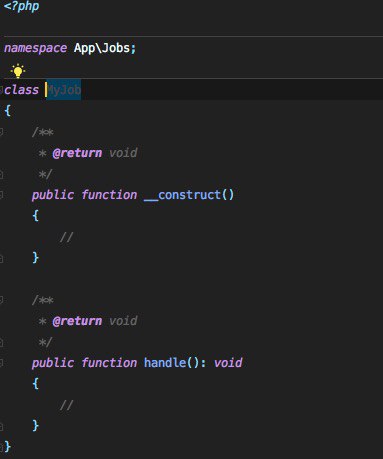Click the highlighted MyJob class name
Screen dimensions: 383x459
click(63, 90)
